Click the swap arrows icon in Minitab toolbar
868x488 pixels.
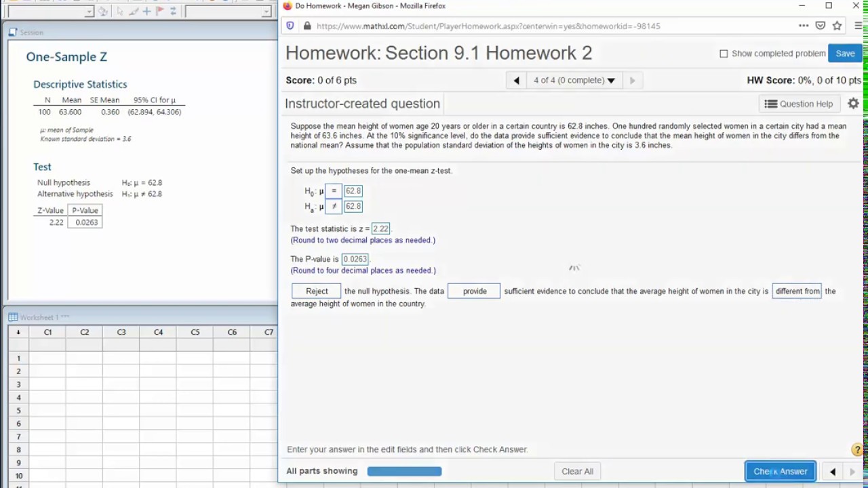point(173,12)
